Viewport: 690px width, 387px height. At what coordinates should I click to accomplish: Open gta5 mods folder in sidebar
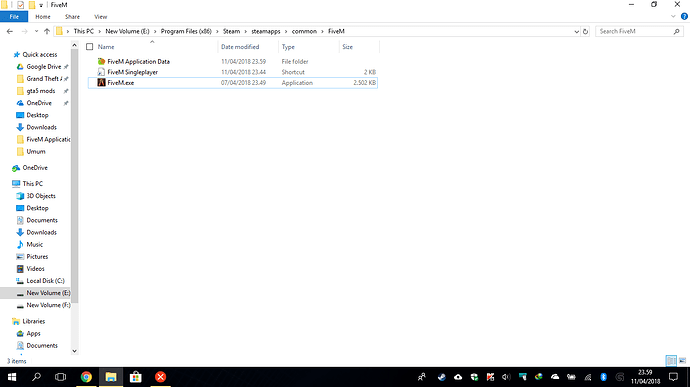point(40,91)
